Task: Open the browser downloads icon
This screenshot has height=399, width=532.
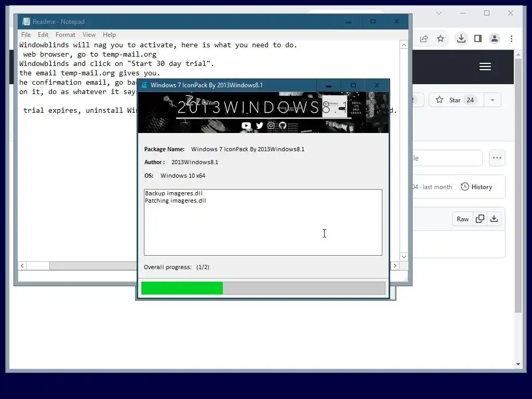Action: (x=461, y=38)
